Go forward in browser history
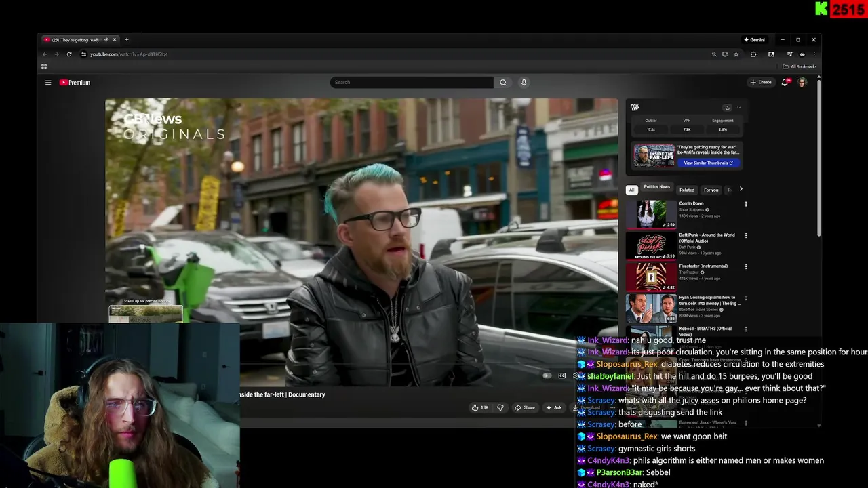The height and width of the screenshot is (488, 868). tap(56, 54)
